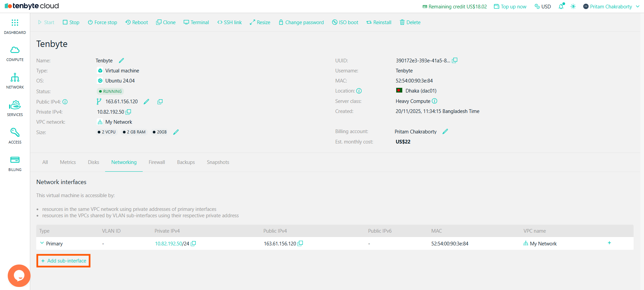
Task: Edit the VM name pencil icon
Action: click(x=121, y=60)
